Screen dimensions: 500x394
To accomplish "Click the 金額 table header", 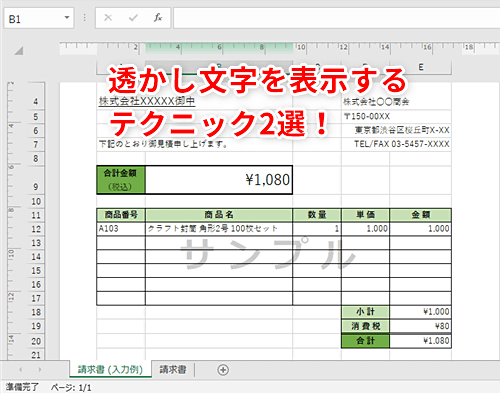I will pos(421,215).
